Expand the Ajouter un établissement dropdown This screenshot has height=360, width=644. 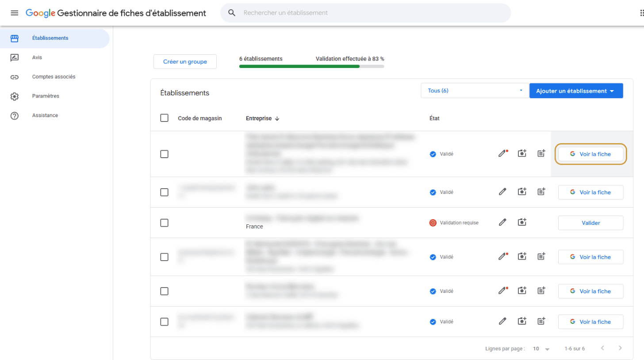(x=576, y=91)
